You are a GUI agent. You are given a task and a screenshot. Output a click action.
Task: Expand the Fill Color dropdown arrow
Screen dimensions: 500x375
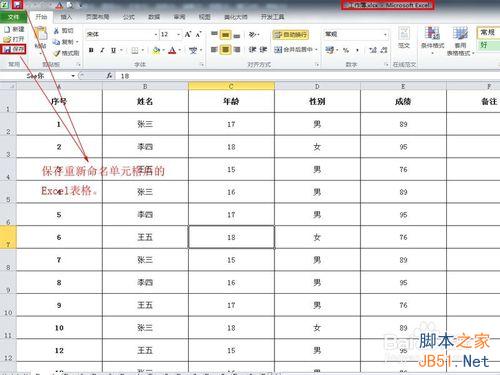pyautogui.click(x=164, y=50)
